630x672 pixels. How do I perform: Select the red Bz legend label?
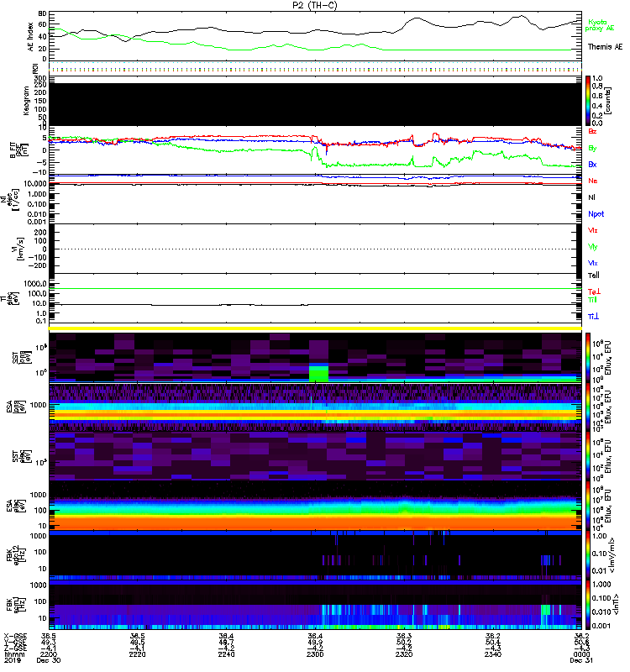coord(592,131)
